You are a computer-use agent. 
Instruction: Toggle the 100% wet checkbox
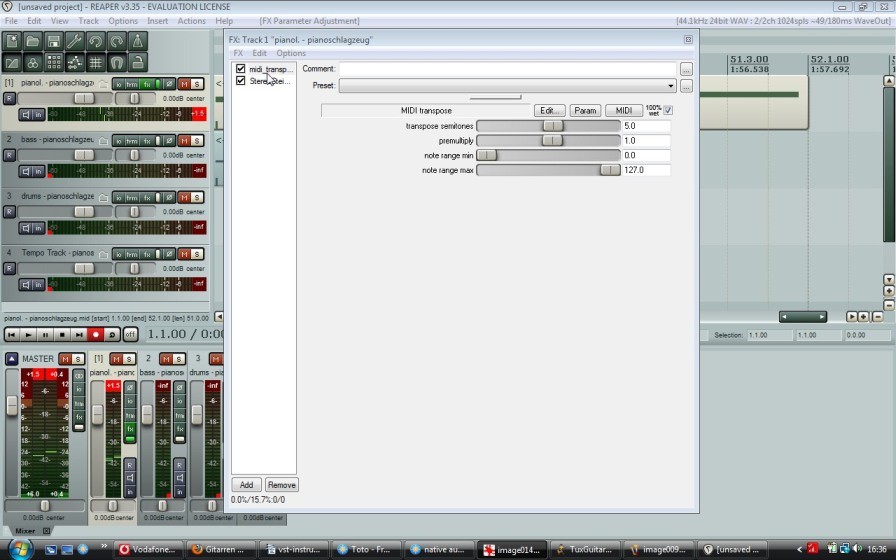(x=668, y=110)
